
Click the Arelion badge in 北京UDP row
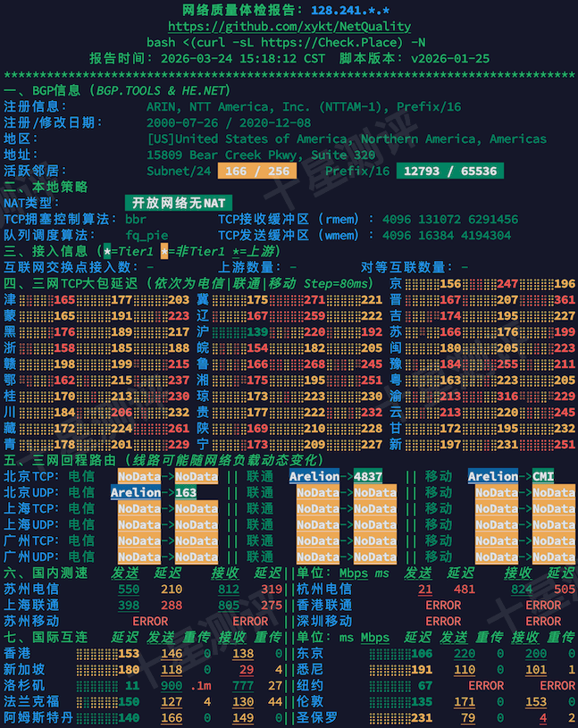(x=136, y=492)
